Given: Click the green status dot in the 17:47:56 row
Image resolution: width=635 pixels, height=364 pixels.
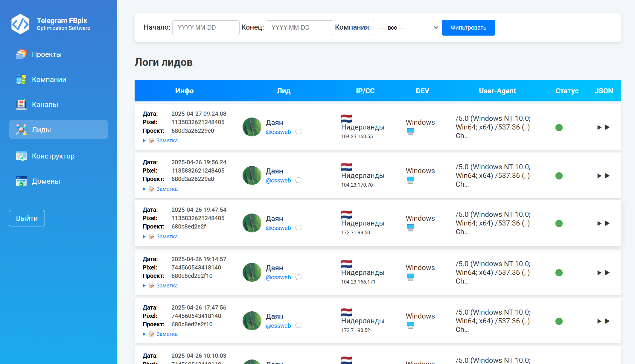Looking at the screenshot, I should (559, 321).
